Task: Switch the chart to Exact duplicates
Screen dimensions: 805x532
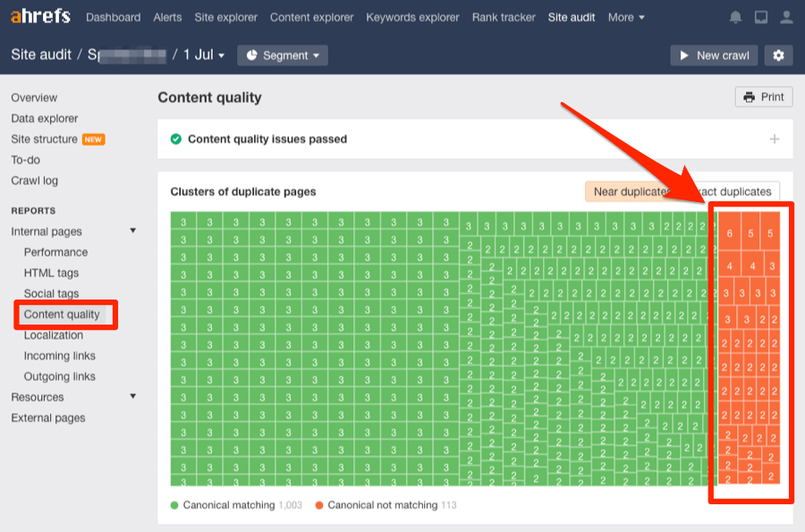Action: pyautogui.click(x=732, y=191)
